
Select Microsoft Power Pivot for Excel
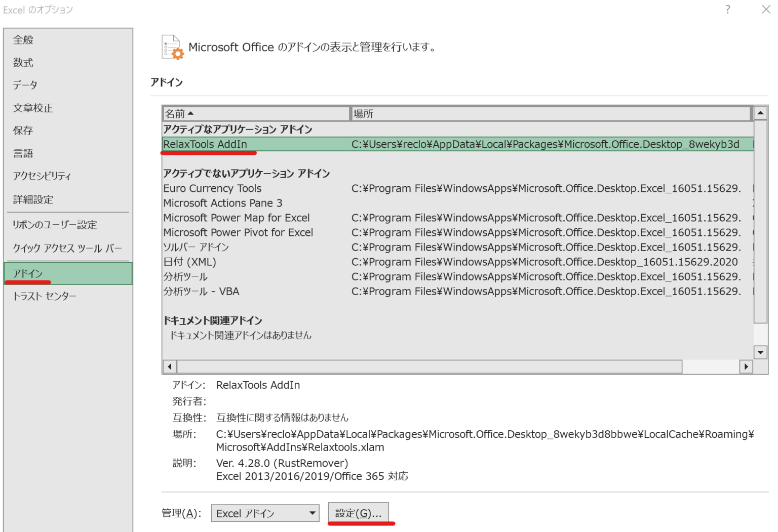point(238,232)
